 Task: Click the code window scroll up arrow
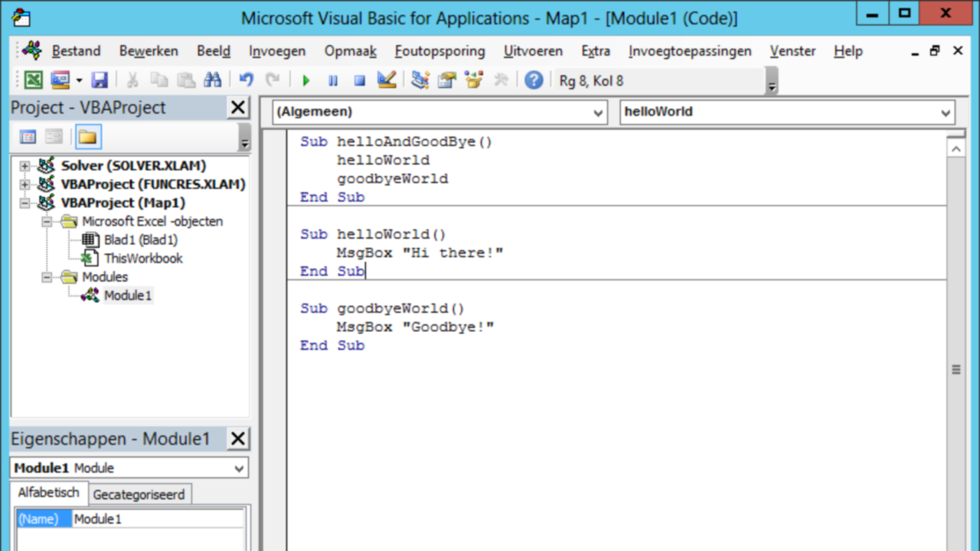coord(956,148)
